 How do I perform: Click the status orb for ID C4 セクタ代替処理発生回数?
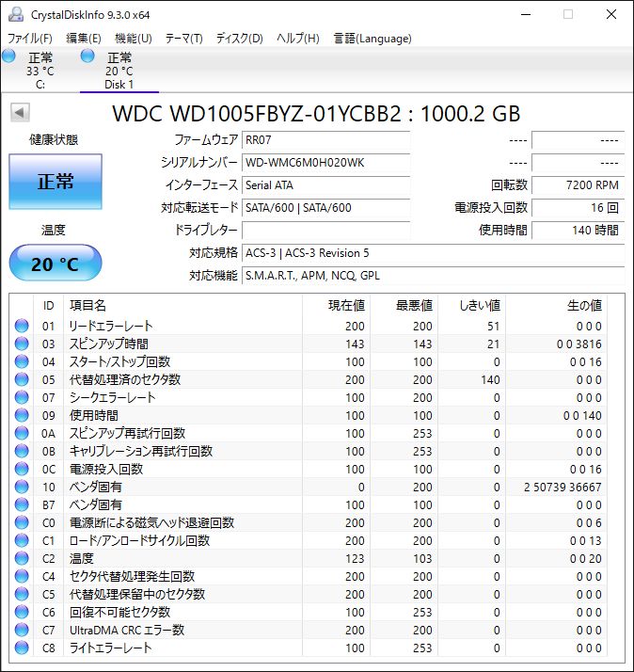click(x=22, y=576)
